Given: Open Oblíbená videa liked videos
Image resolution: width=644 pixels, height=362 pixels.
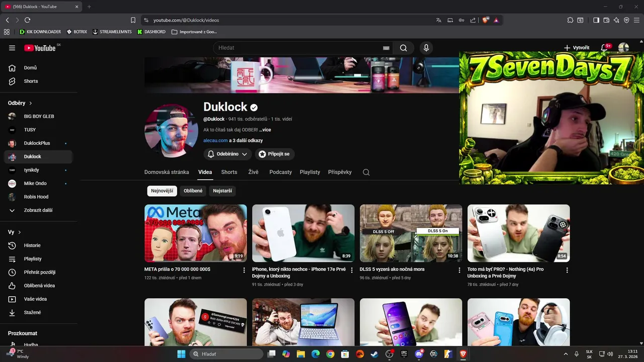Looking at the screenshot, I should pos(39,286).
